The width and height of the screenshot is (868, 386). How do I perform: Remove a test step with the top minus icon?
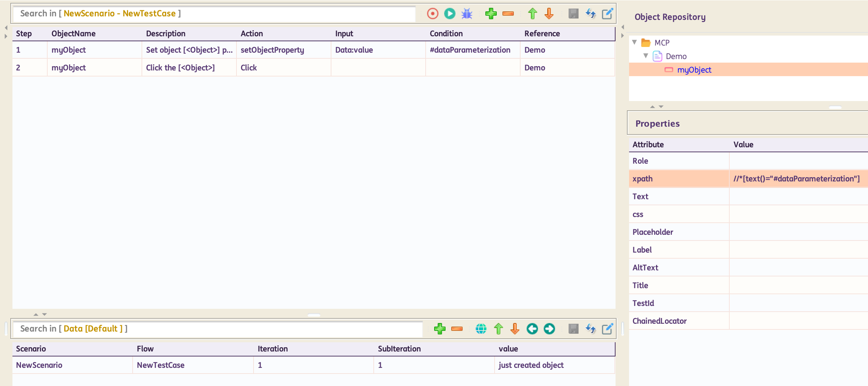pyautogui.click(x=508, y=14)
